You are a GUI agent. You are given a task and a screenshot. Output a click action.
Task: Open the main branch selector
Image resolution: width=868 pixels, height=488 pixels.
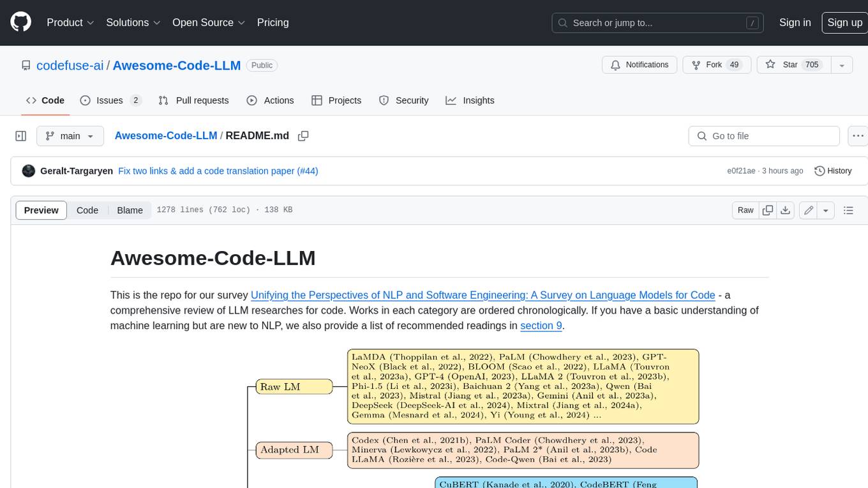click(70, 136)
